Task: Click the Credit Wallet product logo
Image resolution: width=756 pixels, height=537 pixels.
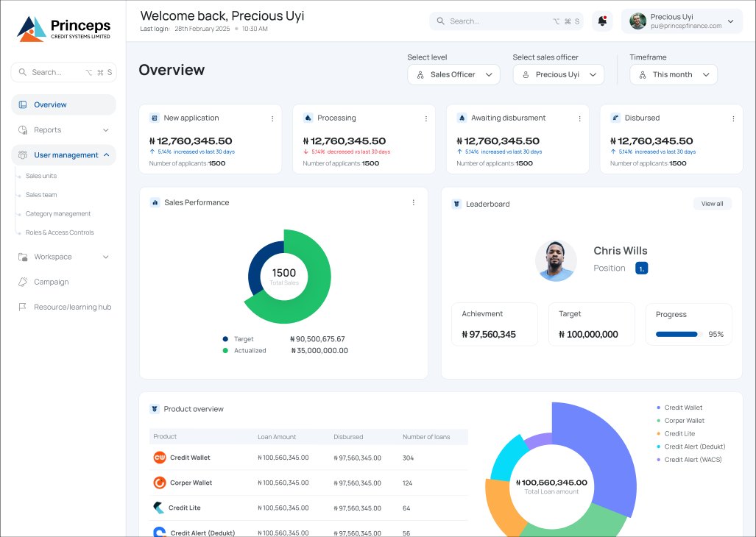Action: pyautogui.click(x=160, y=458)
